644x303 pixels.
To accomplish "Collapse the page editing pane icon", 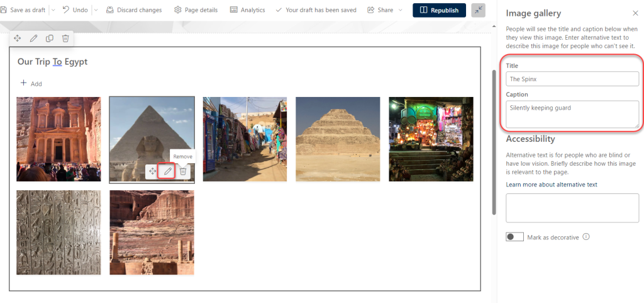I will (x=478, y=10).
